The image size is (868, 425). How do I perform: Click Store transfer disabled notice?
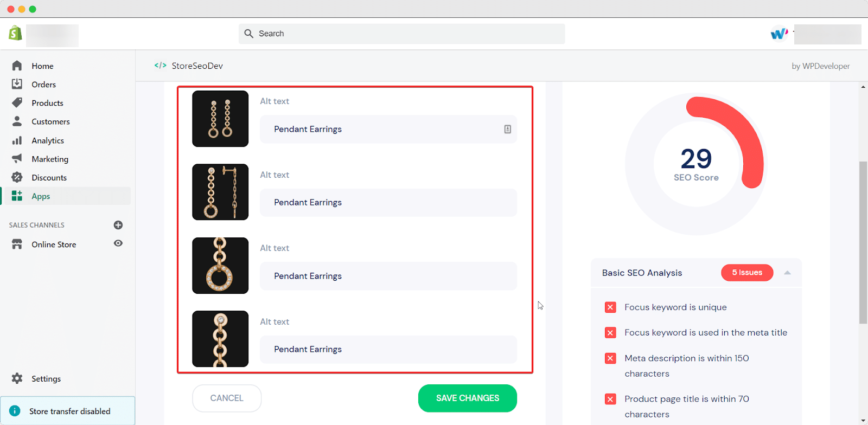click(68, 411)
